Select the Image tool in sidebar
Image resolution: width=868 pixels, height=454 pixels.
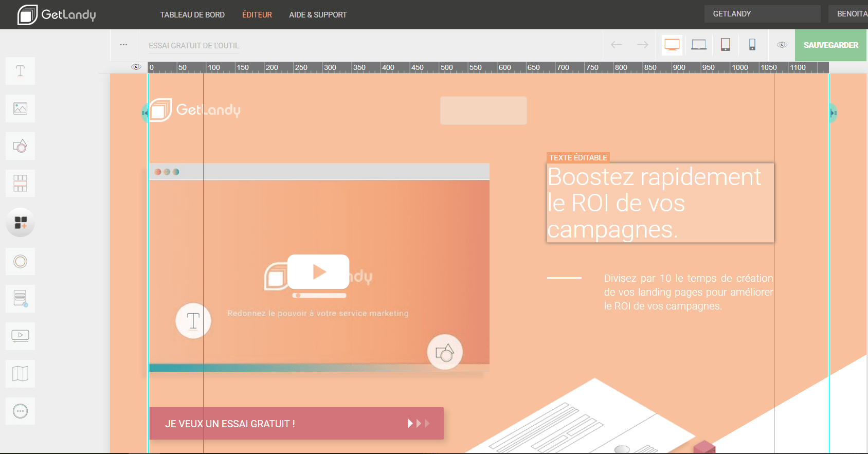(20, 108)
